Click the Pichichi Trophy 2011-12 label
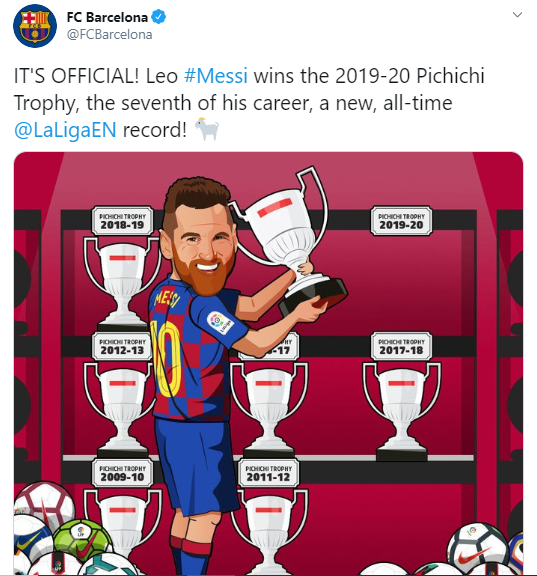This screenshot has height=576, width=537. (x=268, y=473)
